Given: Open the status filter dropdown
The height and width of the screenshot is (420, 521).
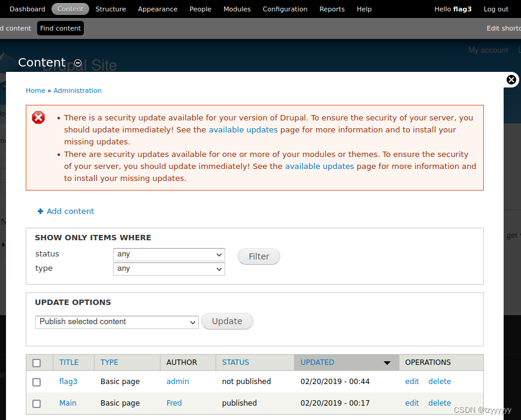Looking at the screenshot, I should pos(169,255).
